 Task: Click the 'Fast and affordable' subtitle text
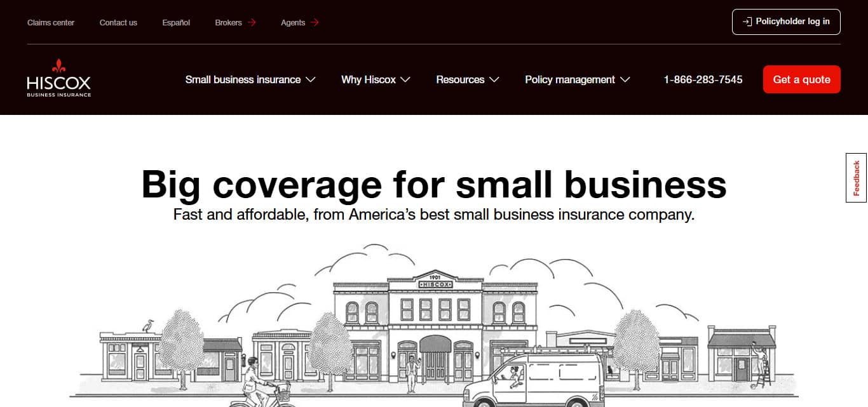434,215
